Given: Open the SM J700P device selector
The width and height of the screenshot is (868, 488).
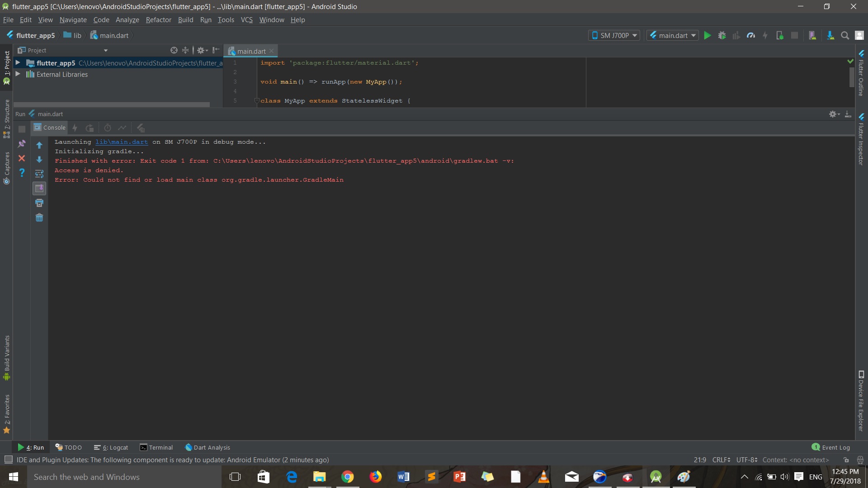Looking at the screenshot, I should click(613, 35).
